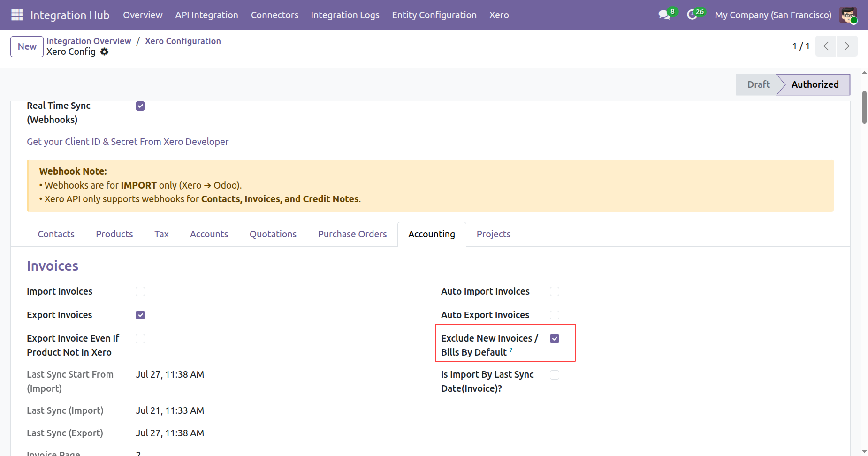Open the conversations chat icon
Image resolution: width=868 pixels, height=456 pixels.
[664, 15]
